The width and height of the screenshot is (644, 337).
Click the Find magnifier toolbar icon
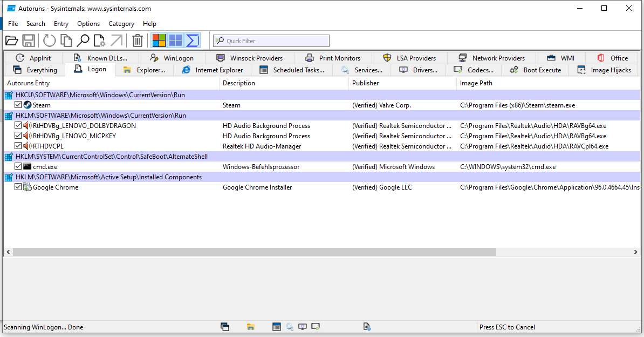(x=83, y=41)
